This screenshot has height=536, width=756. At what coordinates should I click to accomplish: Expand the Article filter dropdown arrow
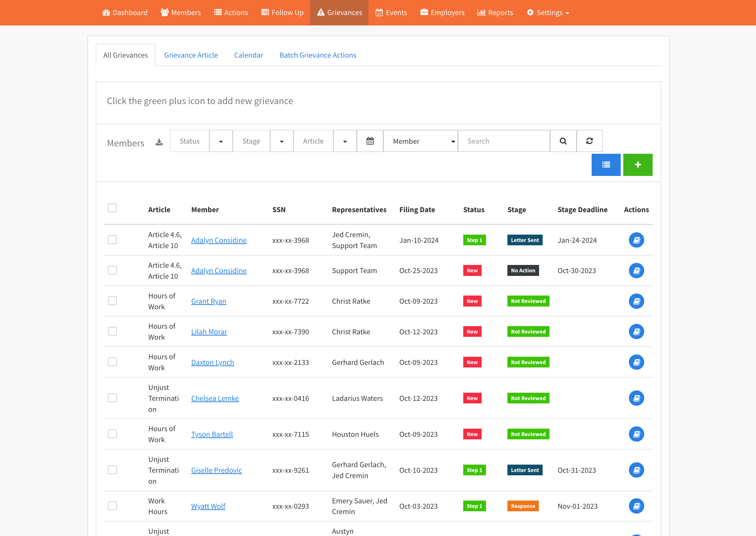(x=345, y=141)
